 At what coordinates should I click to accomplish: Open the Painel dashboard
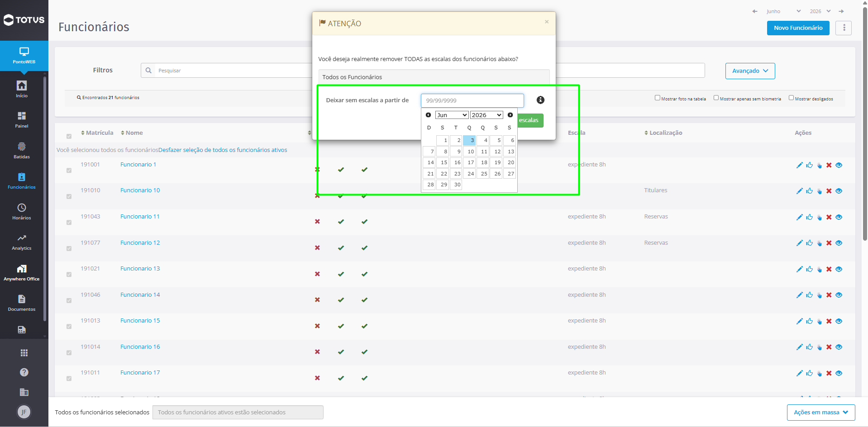(x=22, y=120)
